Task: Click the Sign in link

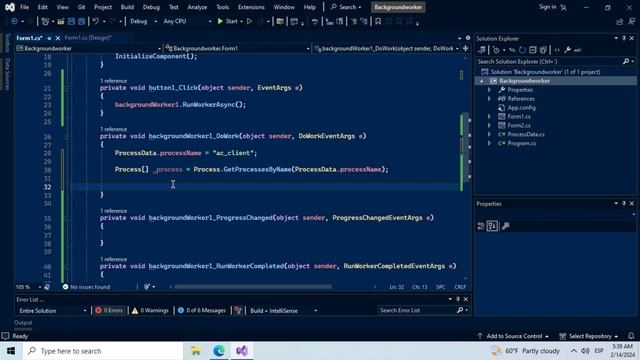Action: pyautogui.click(x=547, y=7)
